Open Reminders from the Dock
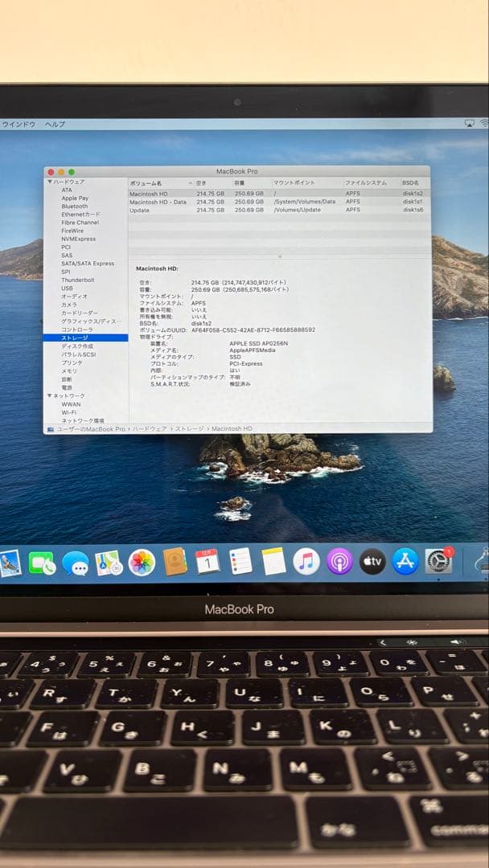The height and width of the screenshot is (868, 489). 241,561
